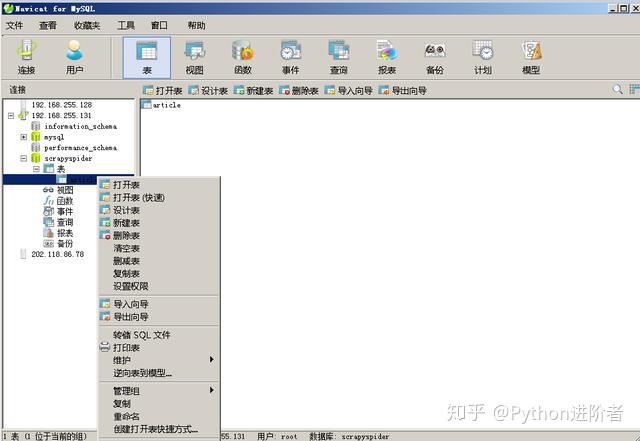Choose 新建表 from the context menu

(x=159, y=223)
